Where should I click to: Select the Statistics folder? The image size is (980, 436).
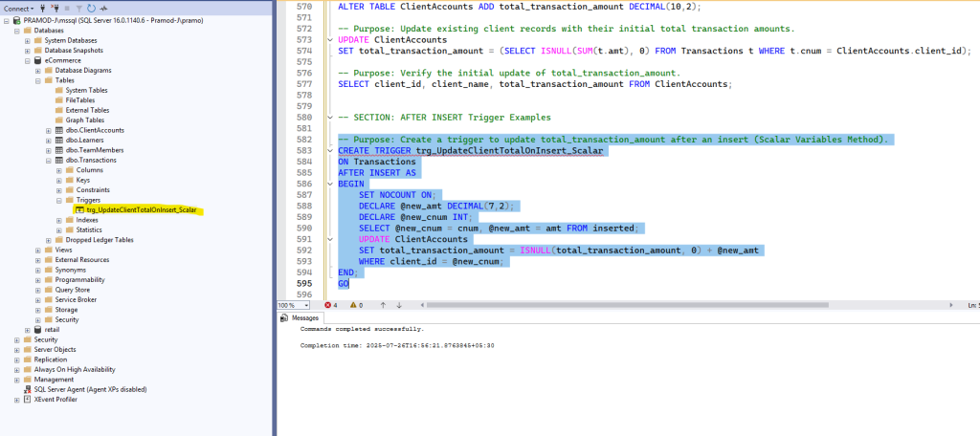89,230
